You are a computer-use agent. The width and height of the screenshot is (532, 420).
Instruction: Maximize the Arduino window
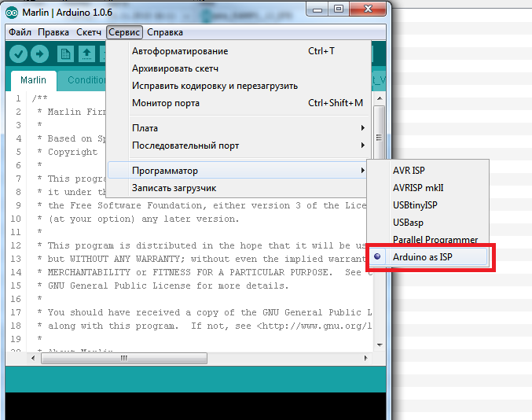coord(338,9)
